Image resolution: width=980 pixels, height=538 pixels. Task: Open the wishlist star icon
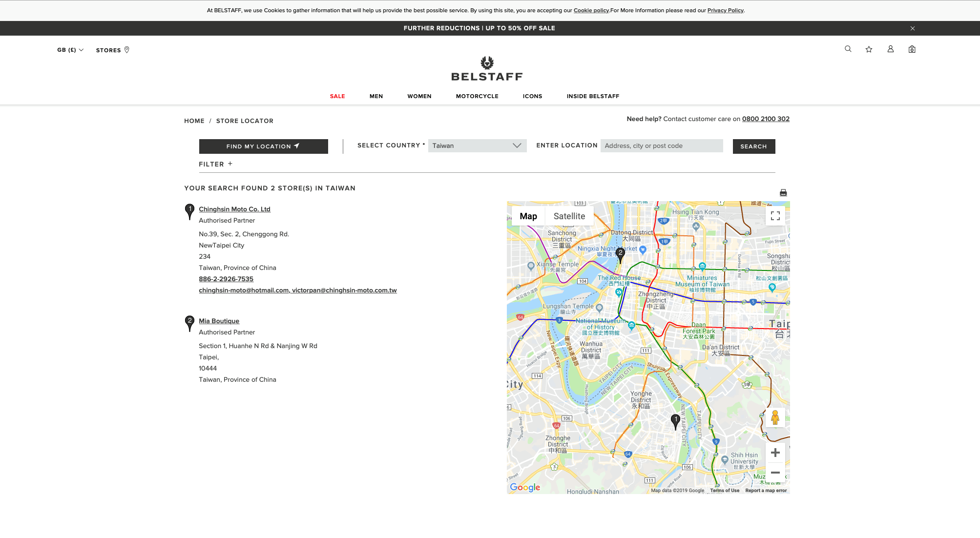pos(869,49)
